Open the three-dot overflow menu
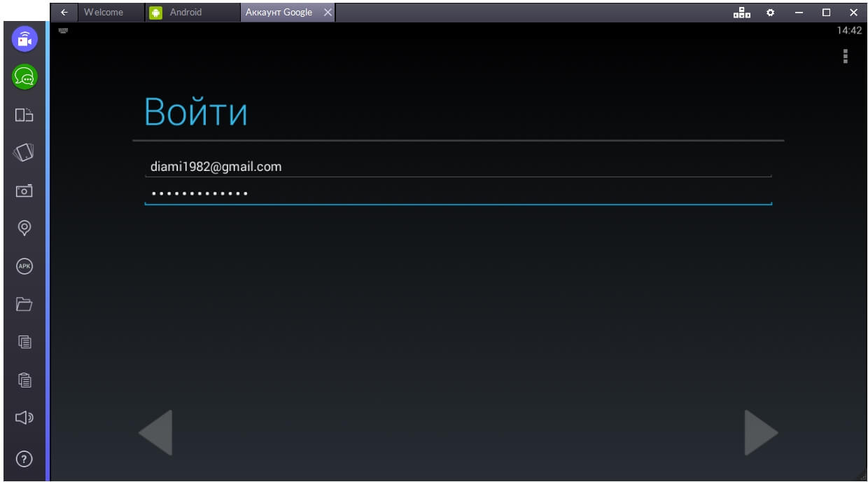Screen dimensions: 868x482 [x=846, y=57]
